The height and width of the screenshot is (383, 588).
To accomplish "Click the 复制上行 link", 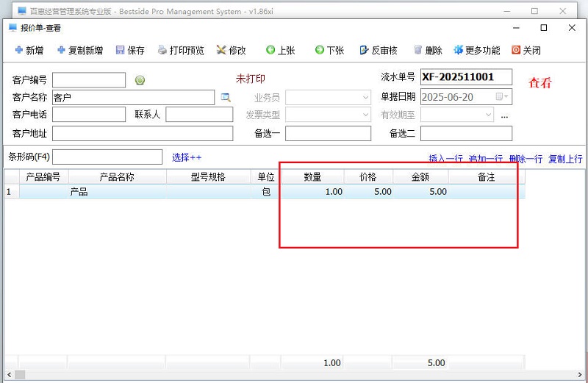I will coord(565,159).
